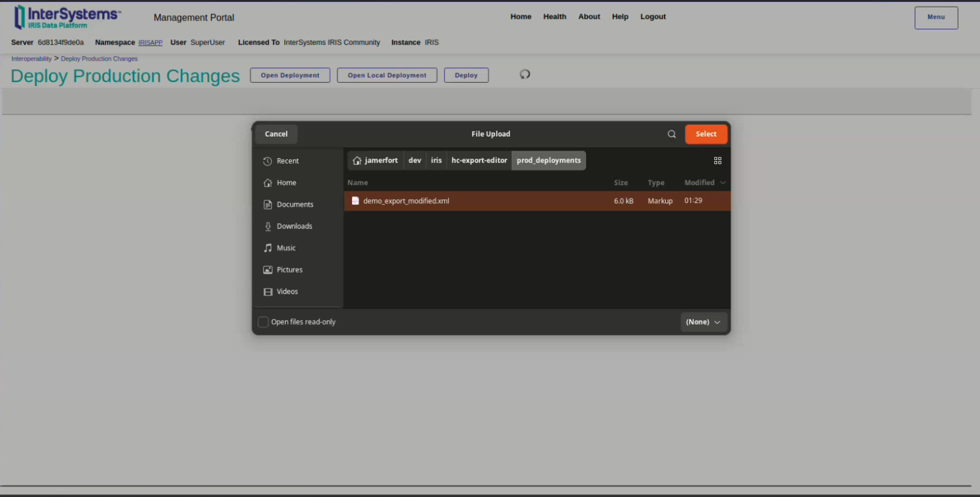This screenshot has height=497, width=980.
Task: Go to hc-export-editor breadcrumb folder
Action: 479,161
